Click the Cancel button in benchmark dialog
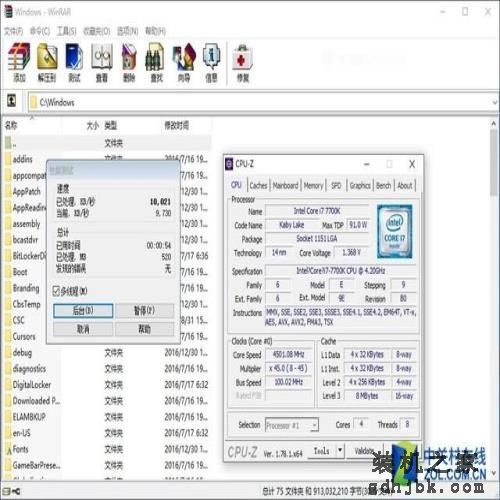The height and width of the screenshot is (500, 500). [x=83, y=329]
